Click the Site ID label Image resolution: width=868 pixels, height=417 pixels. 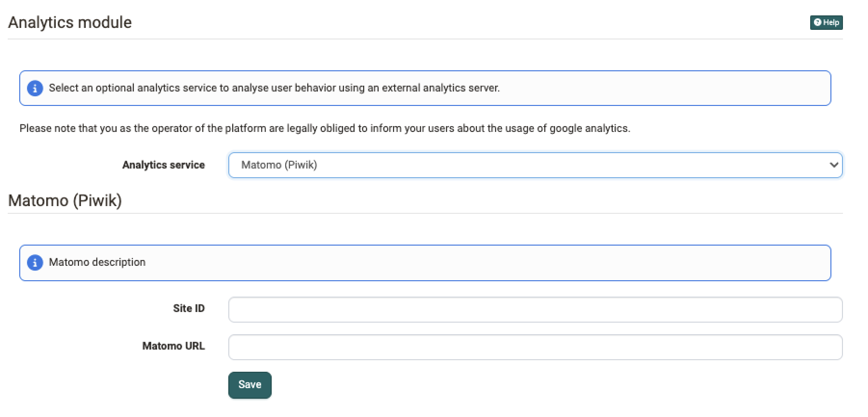[x=189, y=309]
